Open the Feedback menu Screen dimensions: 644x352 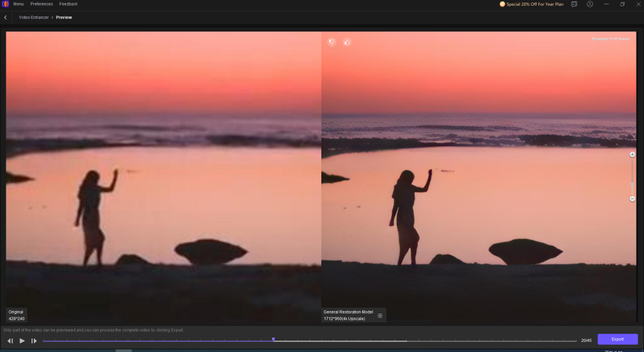(x=68, y=4)
